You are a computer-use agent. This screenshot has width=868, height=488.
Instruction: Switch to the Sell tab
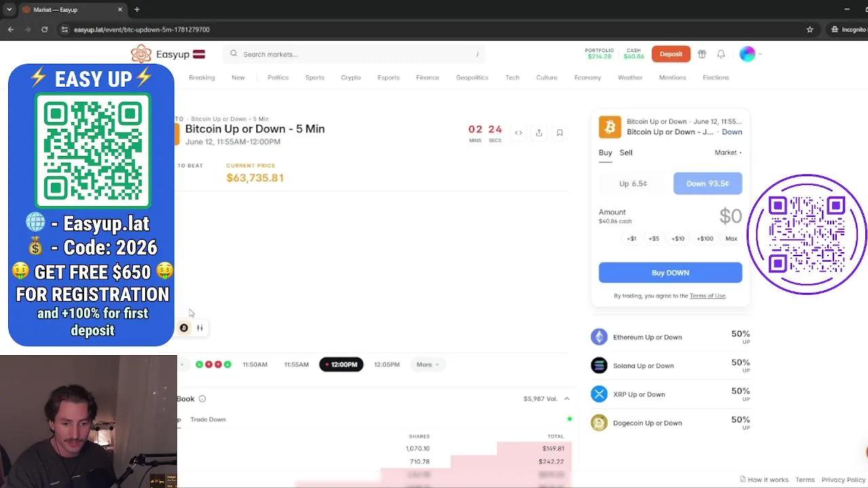click(626, 152)
